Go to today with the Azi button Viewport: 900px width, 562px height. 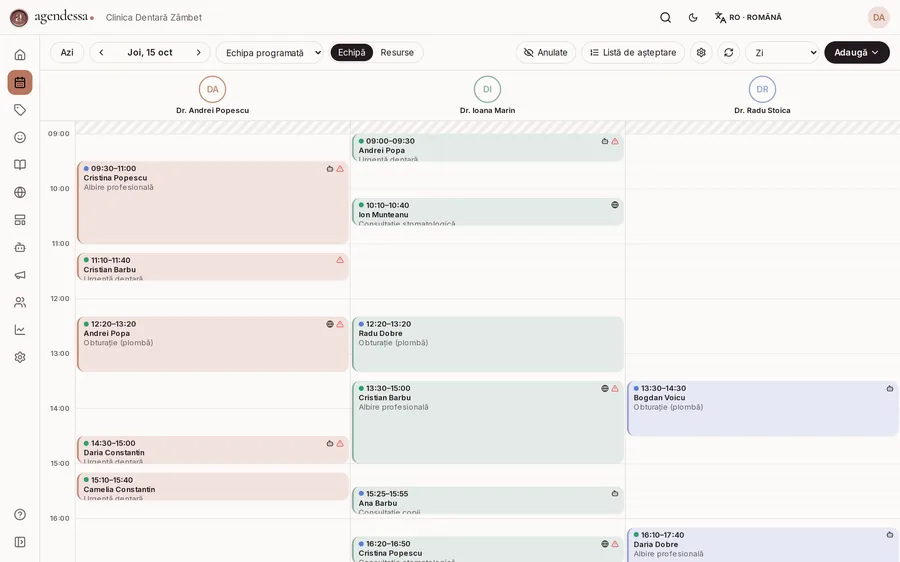tap(67, 52)
